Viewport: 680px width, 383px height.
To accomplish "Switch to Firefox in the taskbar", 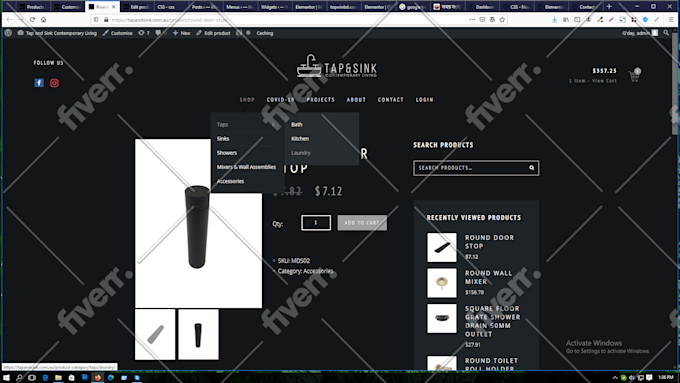I will coord(98,377).
